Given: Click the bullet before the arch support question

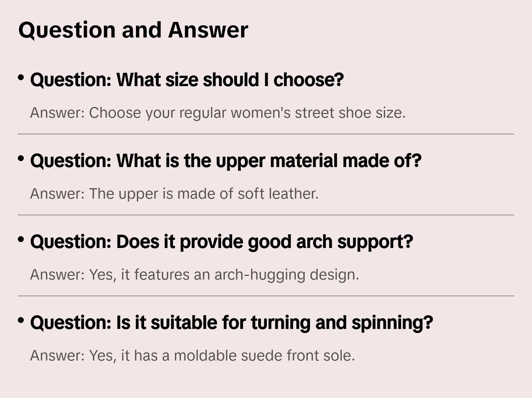Looking at the screenshot, I should [x=21, y=239].
